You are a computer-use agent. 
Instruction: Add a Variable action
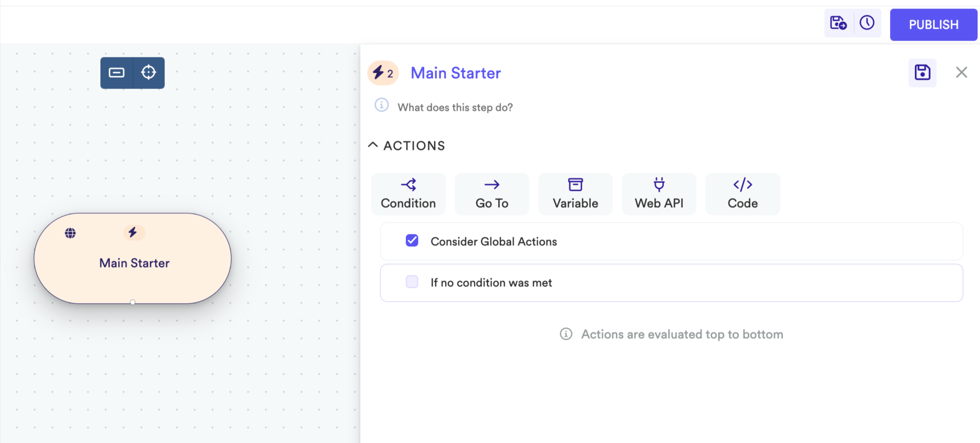575,194
